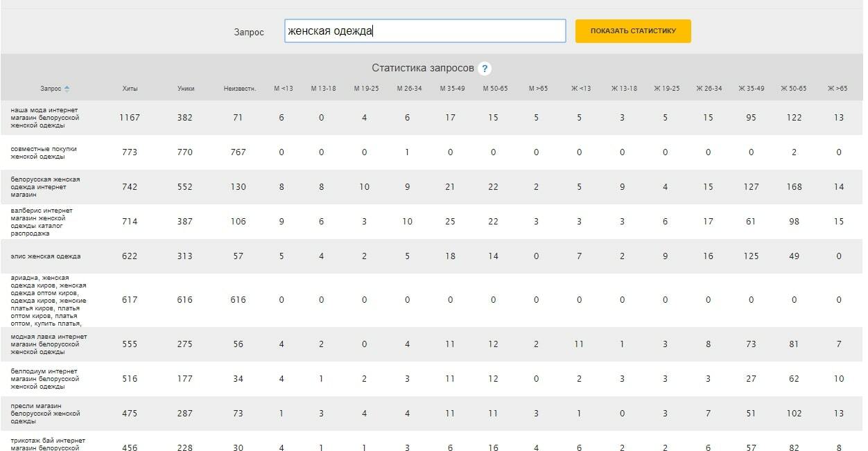
Task: Click hits value 773
Action: point(130,152)
